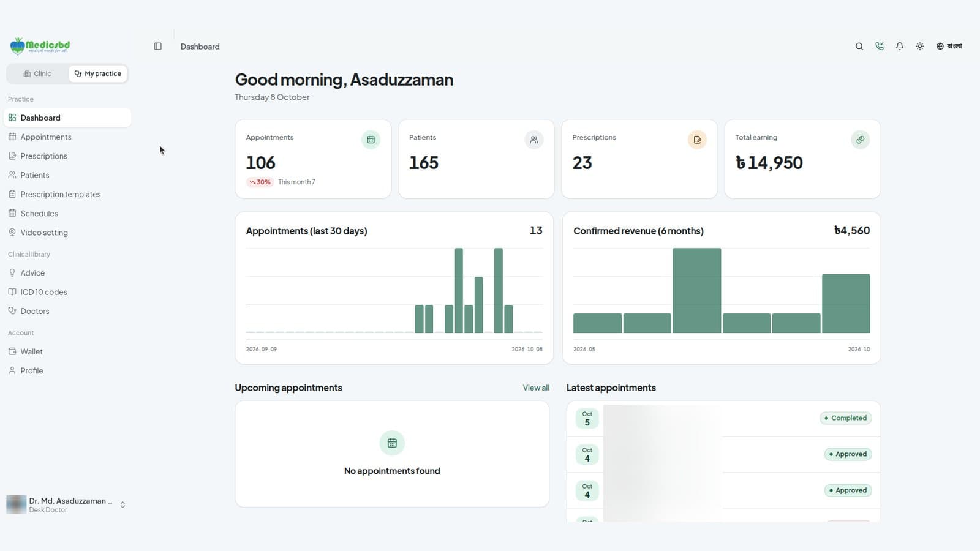Click the ৳4,560 confirmed revenue total

point(852,231)
